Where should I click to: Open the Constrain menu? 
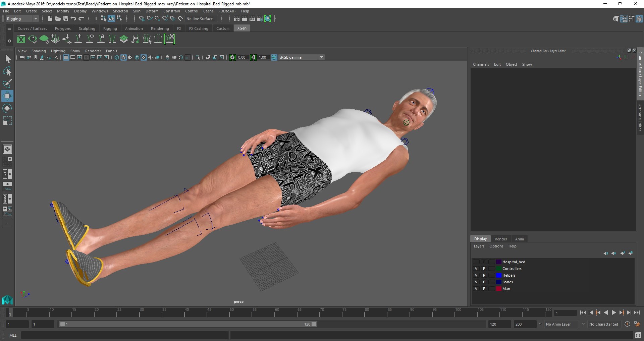tap(172, 11)
